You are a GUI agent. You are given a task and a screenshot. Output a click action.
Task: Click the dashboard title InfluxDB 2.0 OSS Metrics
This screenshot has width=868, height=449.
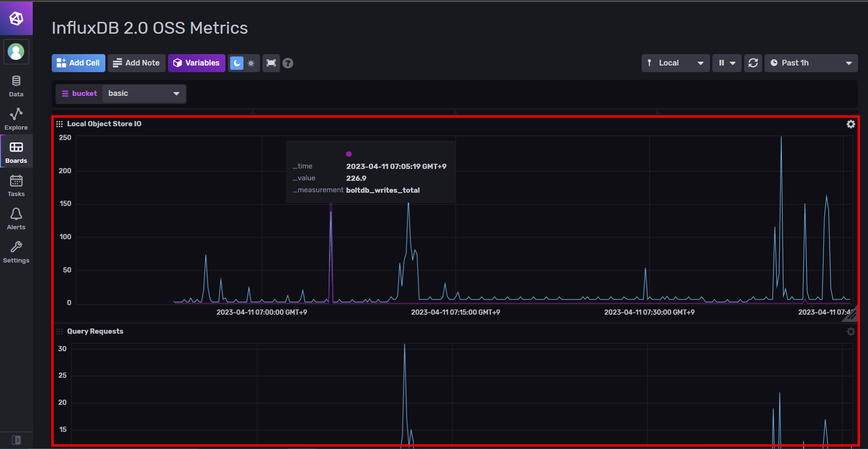(x=149, y=28)
